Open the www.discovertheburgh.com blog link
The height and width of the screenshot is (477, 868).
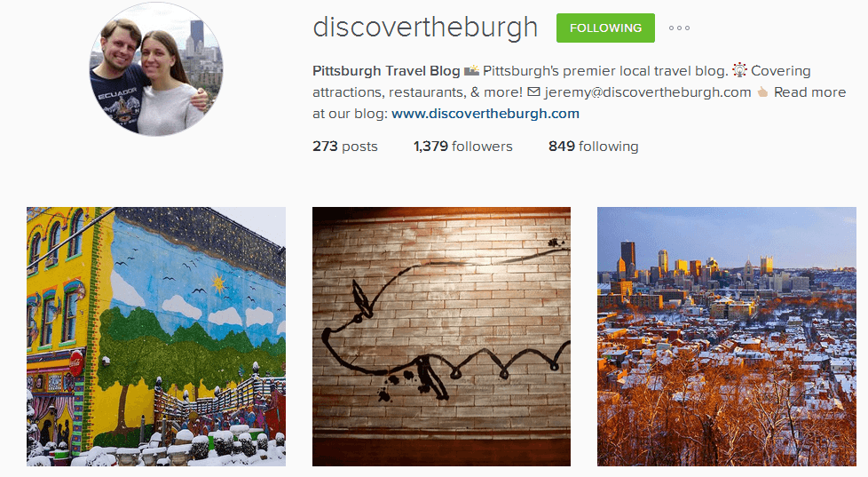click(x=485, y=114)
